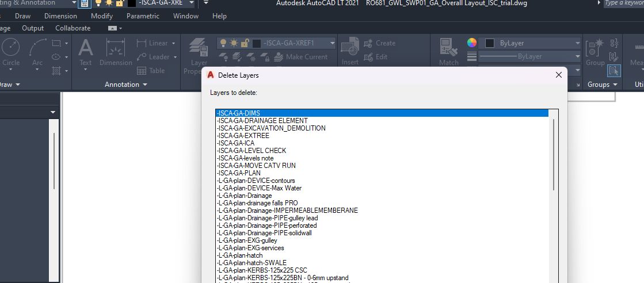Image resolution: width=644 pixels, height=283 pixels.
Task: Open the Parametric menu
Action: click(x=143, y=16)
